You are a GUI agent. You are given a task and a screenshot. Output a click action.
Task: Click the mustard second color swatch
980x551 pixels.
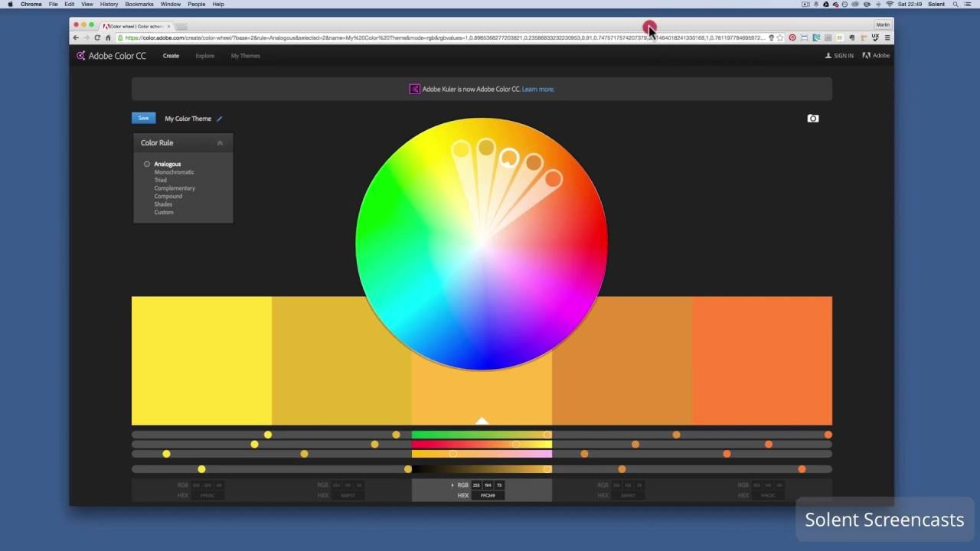pyautogui.click(x=341, y=360)
